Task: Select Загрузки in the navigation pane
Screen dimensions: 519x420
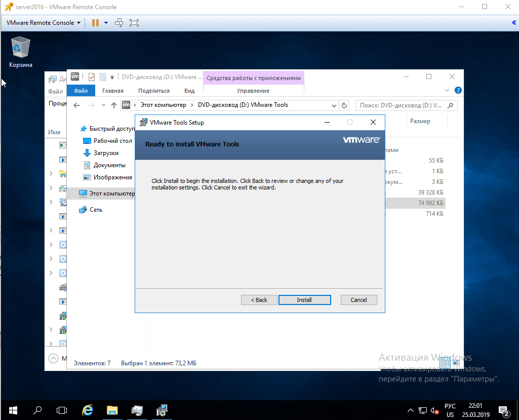Action: (x=106, y=153)
